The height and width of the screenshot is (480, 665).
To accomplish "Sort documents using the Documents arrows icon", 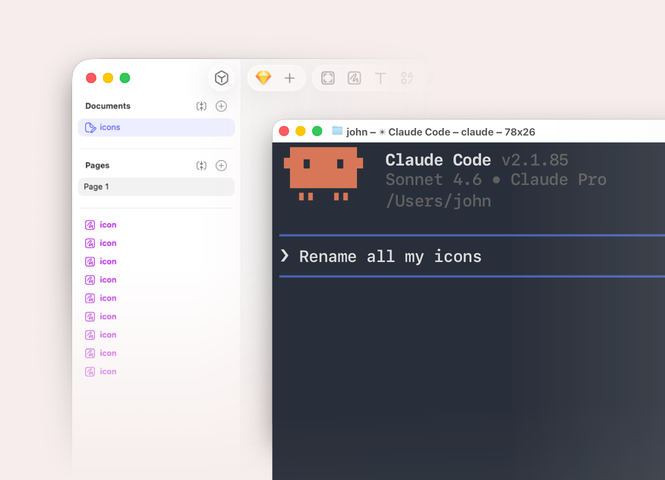I will point(201,106).
